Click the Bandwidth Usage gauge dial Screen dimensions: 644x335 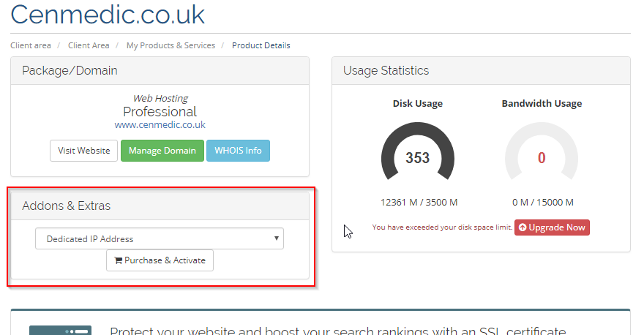(x=542, y=151)
